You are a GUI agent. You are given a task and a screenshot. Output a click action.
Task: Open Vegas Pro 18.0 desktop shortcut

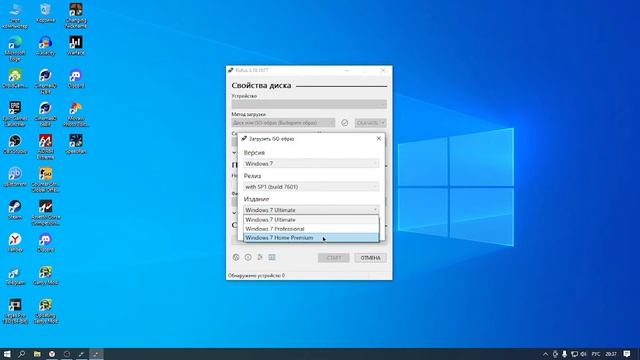pyautogui.click(x=15, y=311)
